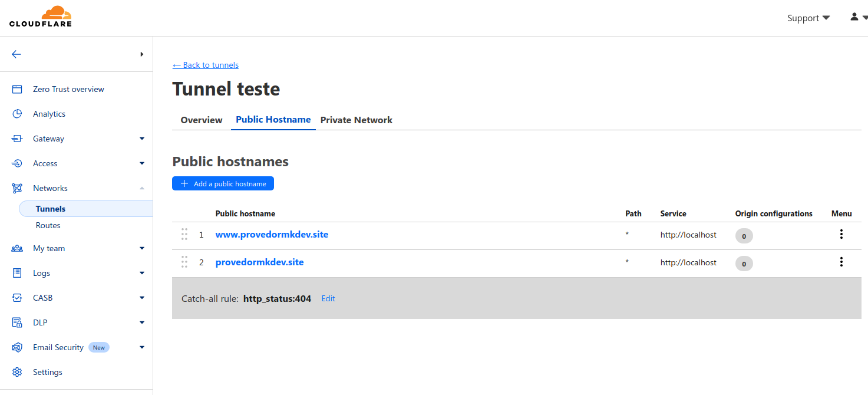Viewport: 868px width, 395px height.
Task: Edit the catch-all rule
Action: (328, 299)
